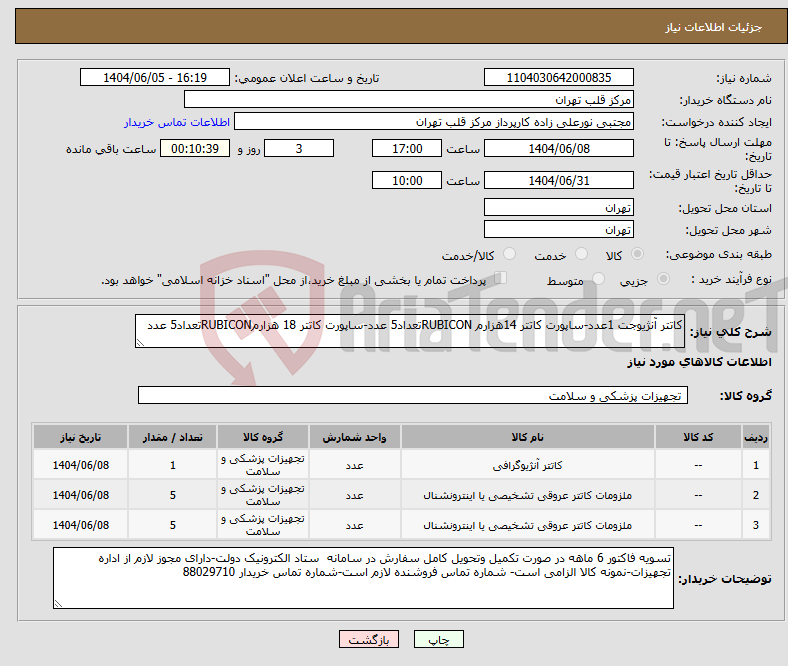The height and width of the screenshot is (666, 788).
Task: Select the کاتتر آنژیوگرافی item name cell
Action: 528,465
